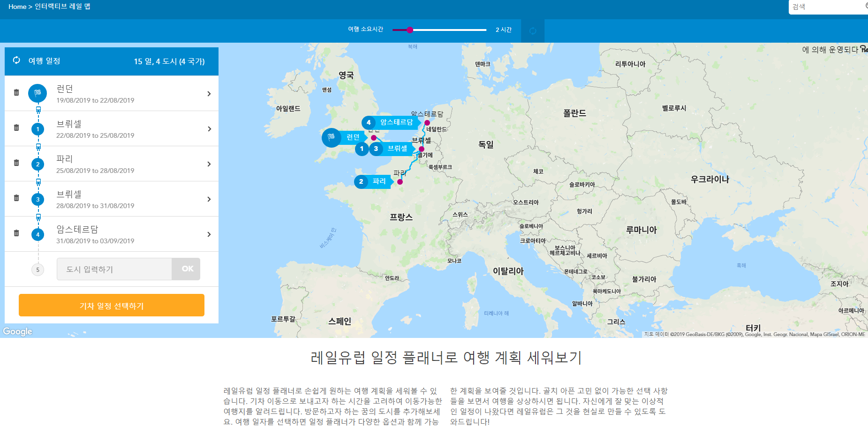
Task: Click the reload icon next to the 2 시간 slider
Action: [x=533, y=31]
